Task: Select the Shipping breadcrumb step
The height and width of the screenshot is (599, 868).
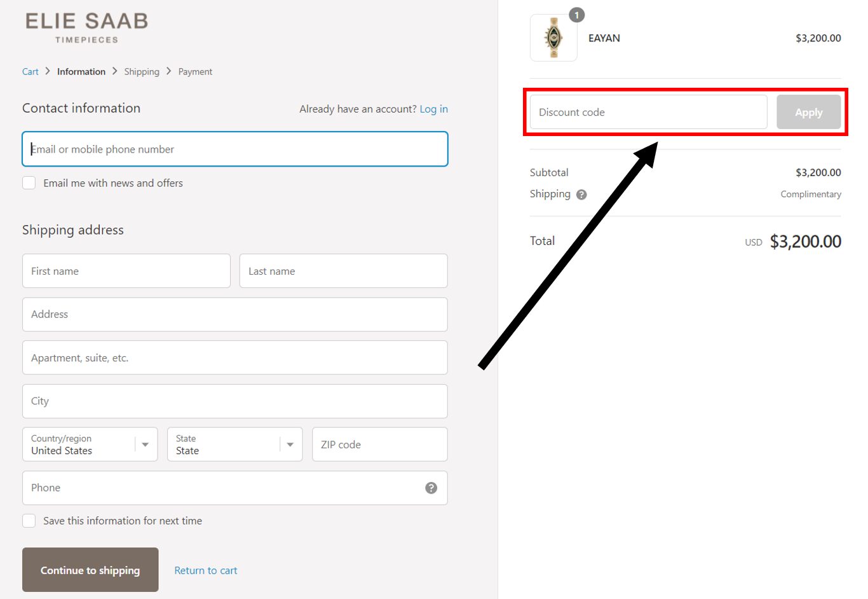Action: 142,72
